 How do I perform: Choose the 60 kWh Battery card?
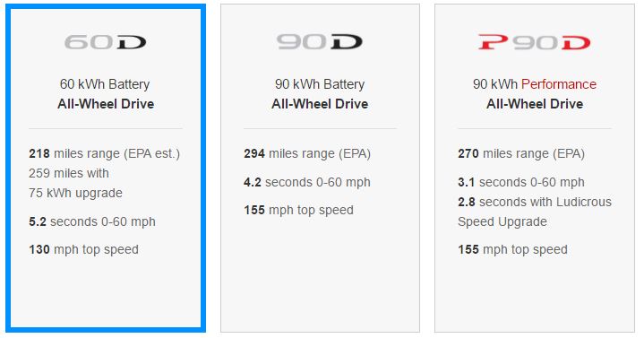click(106, 169)
